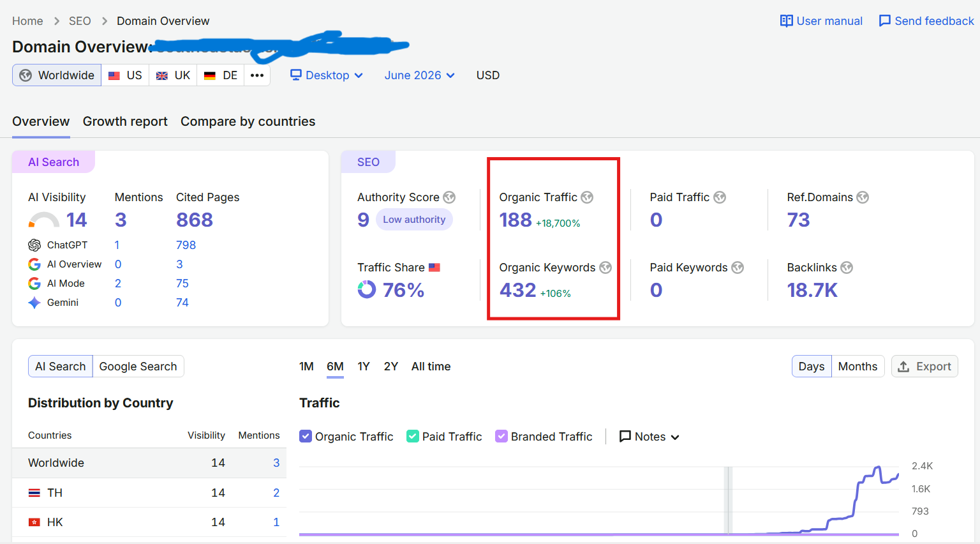Viewport: 980px width, 544px height.
Task: Switch to the Growth report tab
Action: pos(125,121)
